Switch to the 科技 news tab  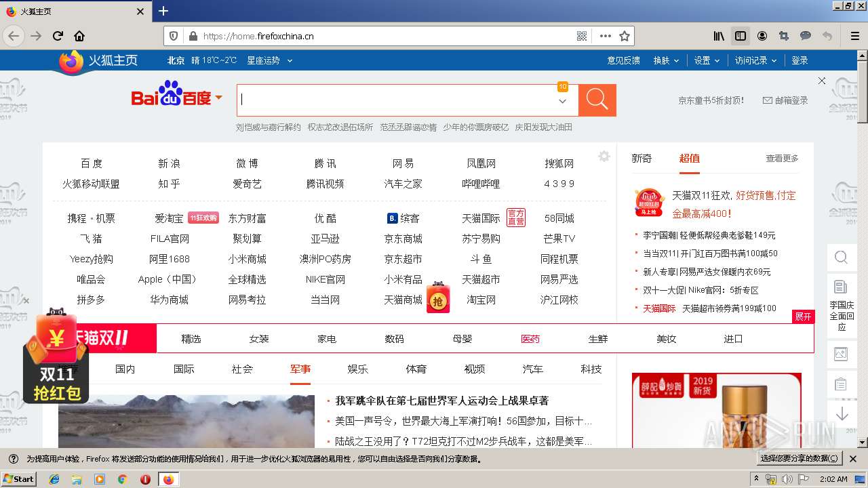click(x=591, y=369)
